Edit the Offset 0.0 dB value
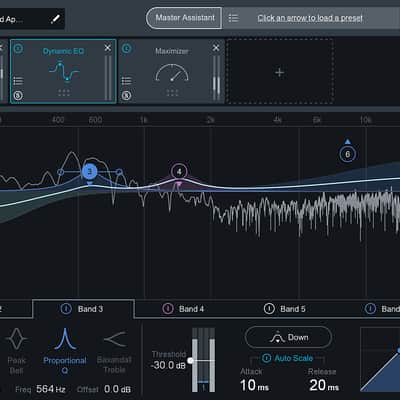Screen dimensions: 400x400 point(117,389)
